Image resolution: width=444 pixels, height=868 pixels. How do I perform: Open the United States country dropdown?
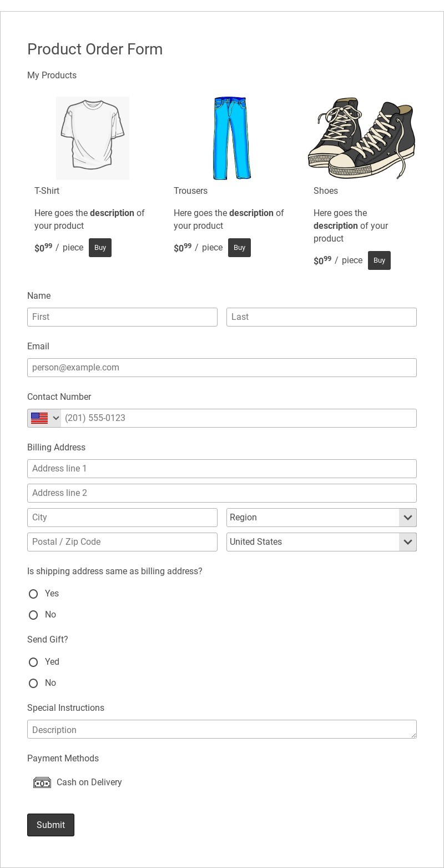pyautogui.click(x=321, y=542)
